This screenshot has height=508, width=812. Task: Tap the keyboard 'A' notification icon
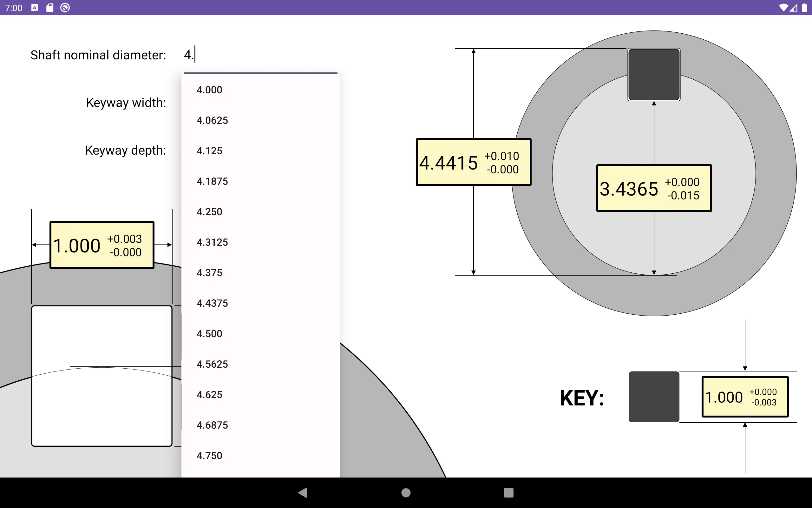(35, 8)
